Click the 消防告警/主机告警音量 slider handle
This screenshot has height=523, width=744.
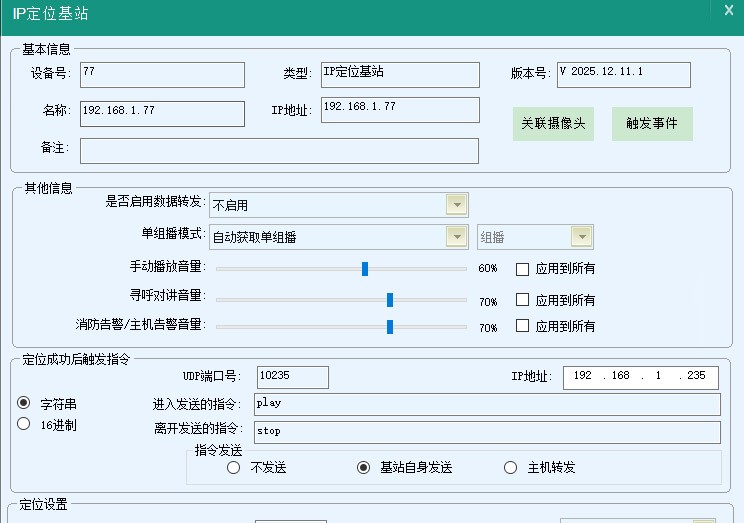(390, 326)
